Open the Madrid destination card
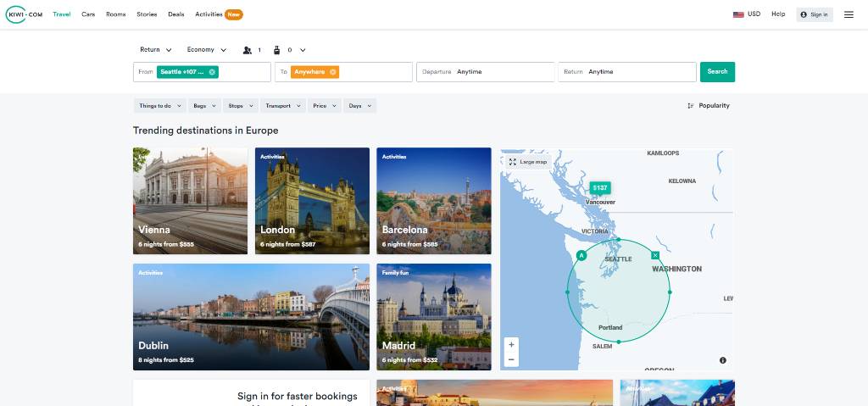Screen dimensions: 868x406 (434, 317)
